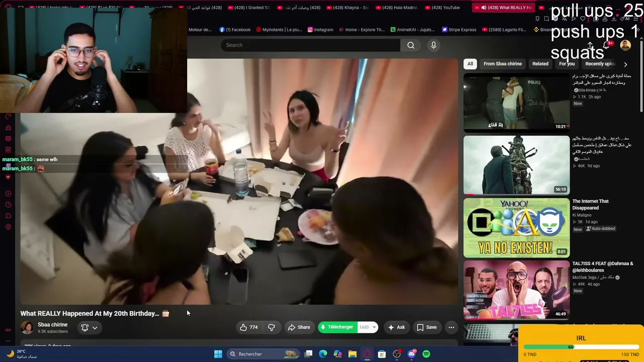The image size is (644, 362).
Task: Open the Facebook bookmark
Action: point(235,30)
